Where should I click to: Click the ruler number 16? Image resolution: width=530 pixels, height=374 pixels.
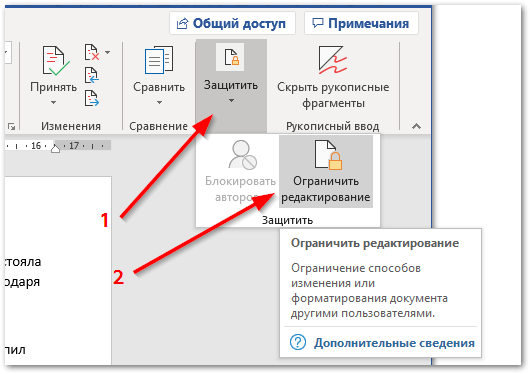coord(36,146)
